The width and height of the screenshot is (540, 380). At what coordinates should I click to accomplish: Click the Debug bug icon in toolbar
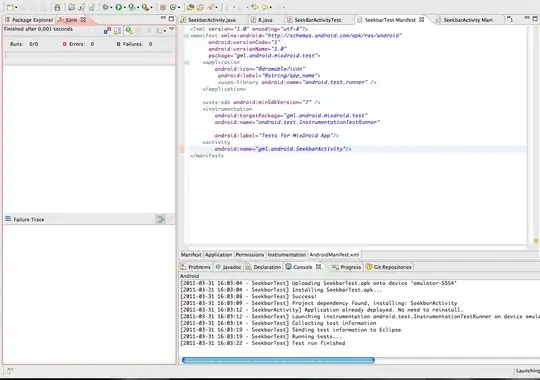pos(105,7)
